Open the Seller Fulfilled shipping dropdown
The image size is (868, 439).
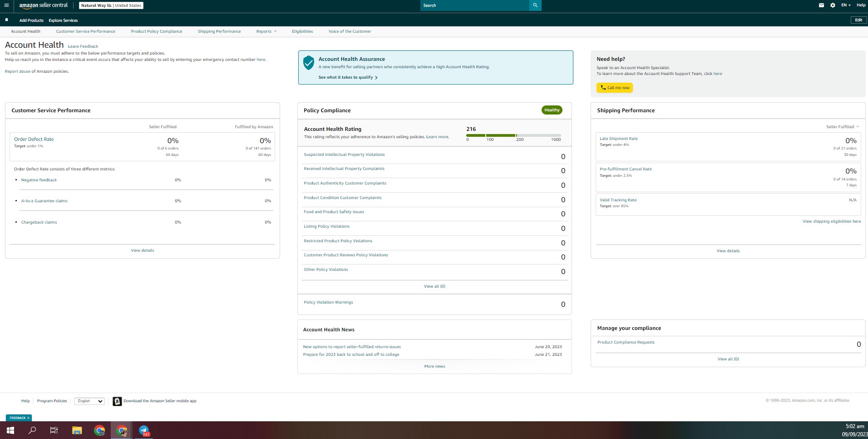(x=843, y=127)
